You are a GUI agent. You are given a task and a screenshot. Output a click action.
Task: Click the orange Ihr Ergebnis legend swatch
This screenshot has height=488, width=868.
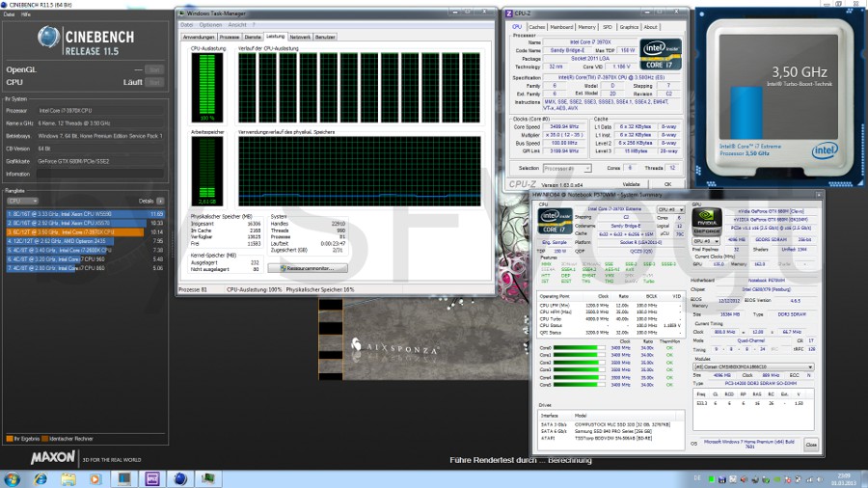coord(10,439)
